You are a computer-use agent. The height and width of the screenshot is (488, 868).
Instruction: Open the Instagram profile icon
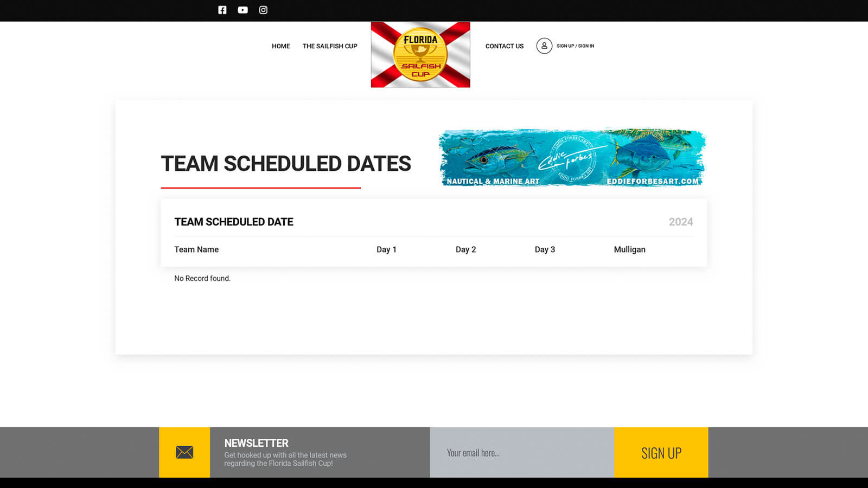263,10
